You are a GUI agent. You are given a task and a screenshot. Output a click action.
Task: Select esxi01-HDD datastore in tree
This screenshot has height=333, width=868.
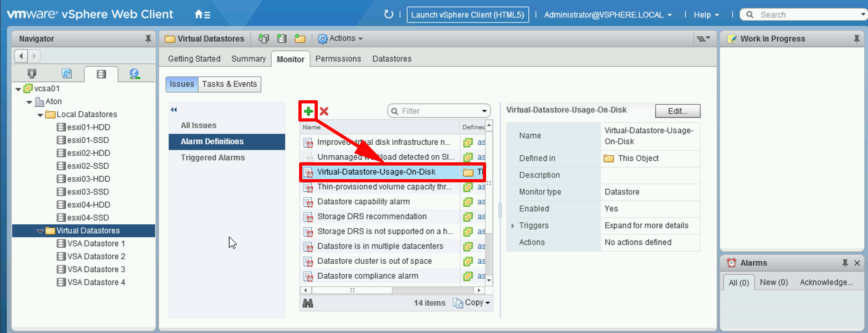point(88,127)
